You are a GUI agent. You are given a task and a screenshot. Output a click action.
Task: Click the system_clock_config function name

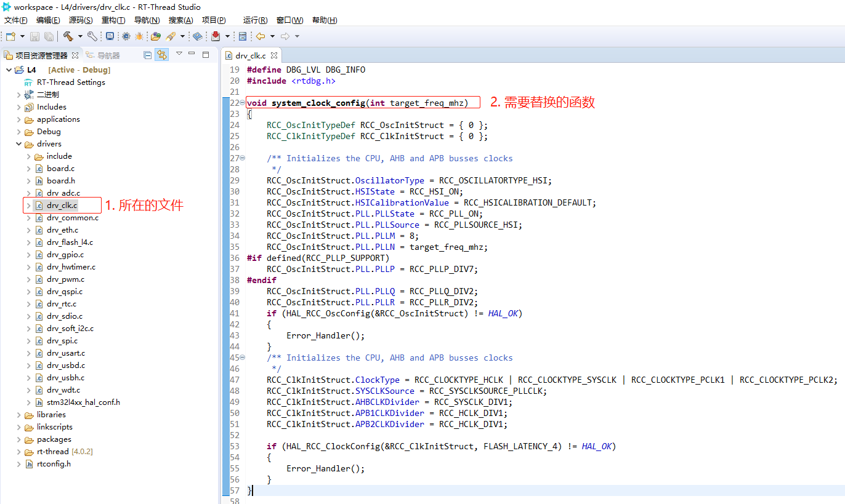(318, 103)
